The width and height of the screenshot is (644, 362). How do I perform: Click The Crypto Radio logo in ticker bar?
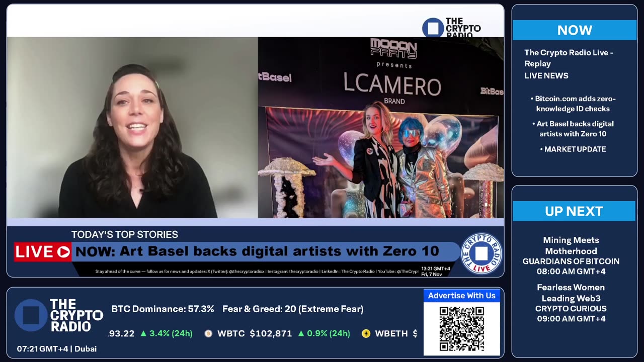(x=59, y=315)
